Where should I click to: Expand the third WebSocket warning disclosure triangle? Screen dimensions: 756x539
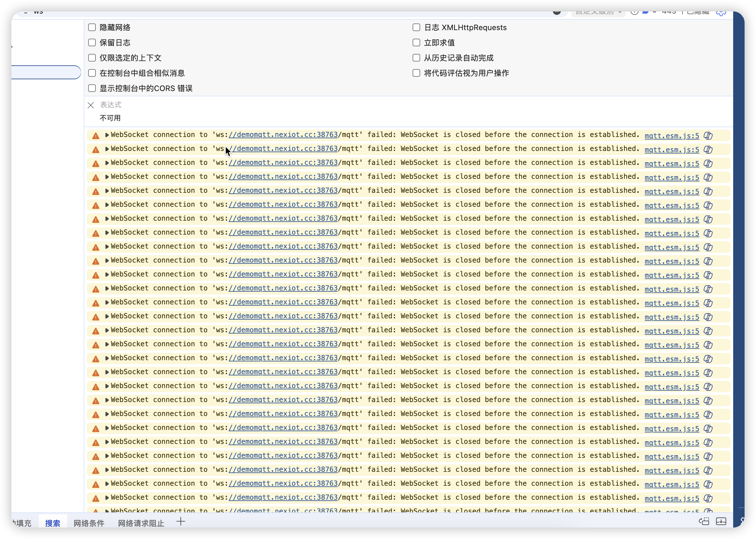point(107,163)
